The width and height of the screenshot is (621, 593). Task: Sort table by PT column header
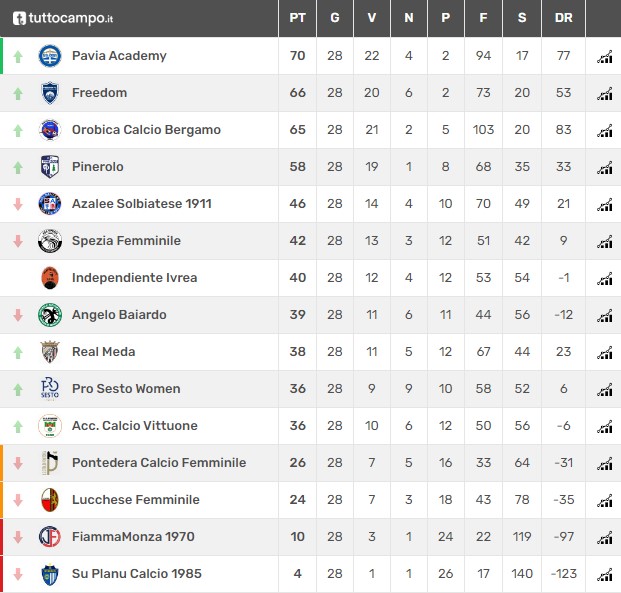pos(297,18)
